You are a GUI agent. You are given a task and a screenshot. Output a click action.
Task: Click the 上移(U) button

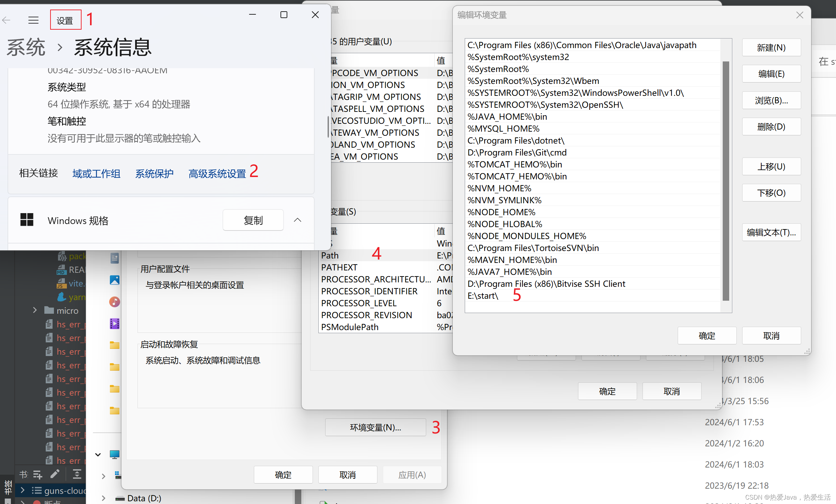click(771, 166)
